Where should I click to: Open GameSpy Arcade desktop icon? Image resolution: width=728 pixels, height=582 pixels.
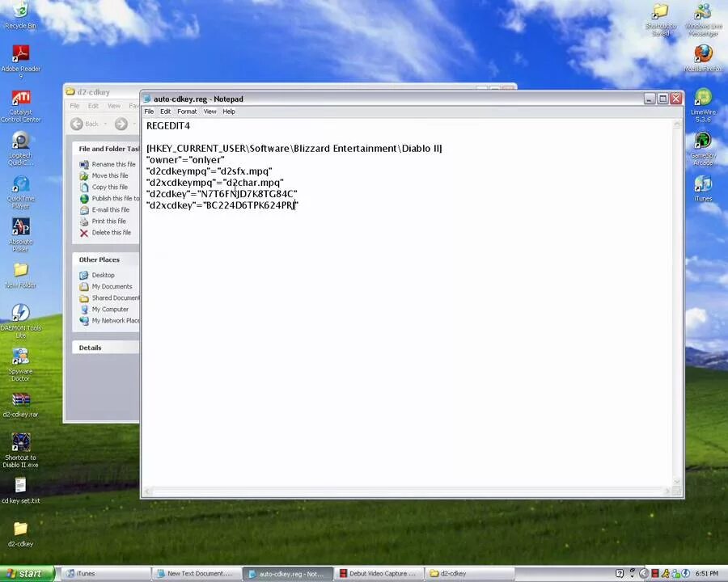[704, 149]
